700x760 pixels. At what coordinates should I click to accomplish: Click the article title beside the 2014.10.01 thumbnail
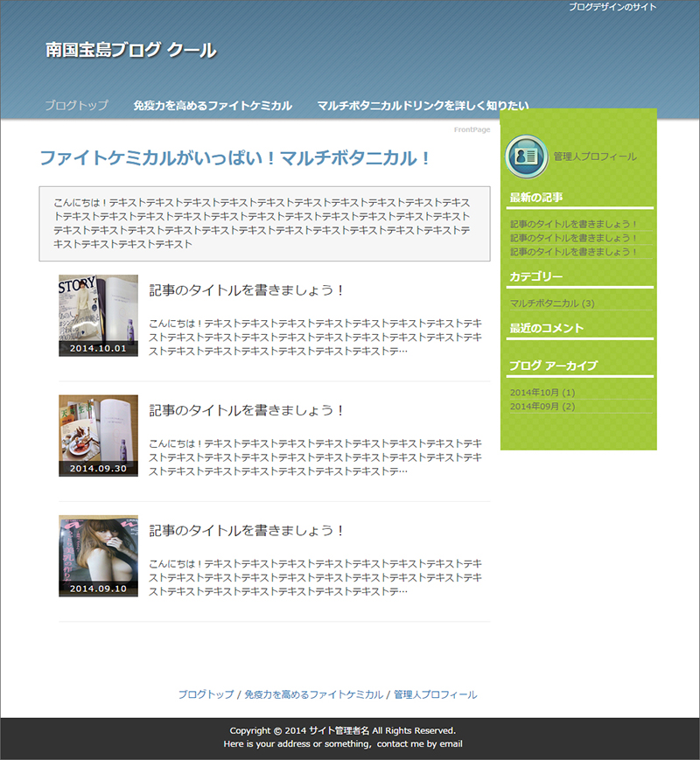coord(248,290)
